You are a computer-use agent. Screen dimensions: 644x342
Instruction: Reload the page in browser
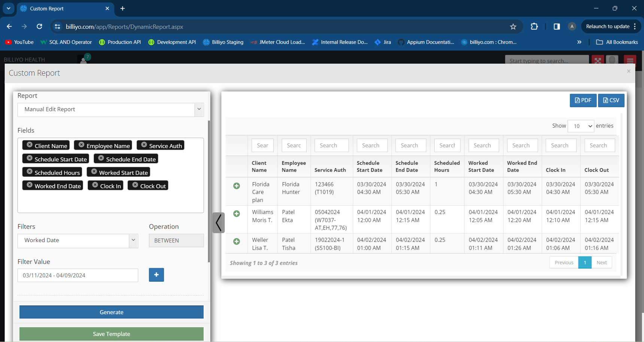tap(39, 27)
